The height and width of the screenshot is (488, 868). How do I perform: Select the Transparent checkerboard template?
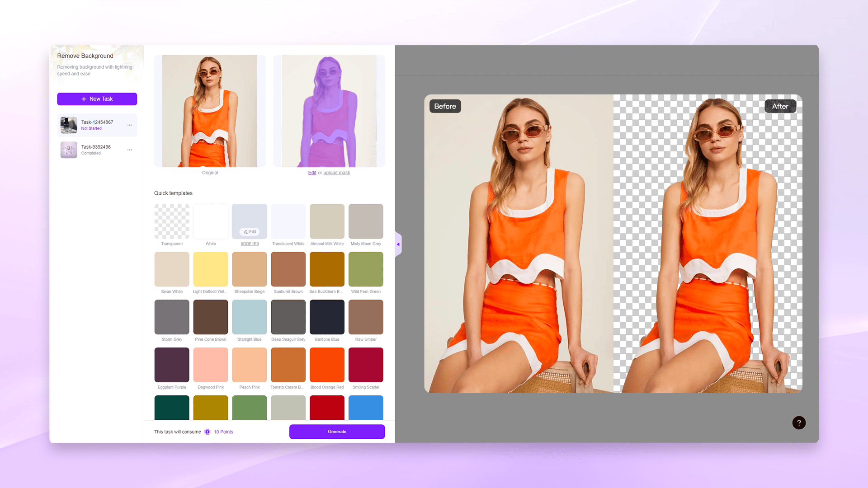click(172, 221)
